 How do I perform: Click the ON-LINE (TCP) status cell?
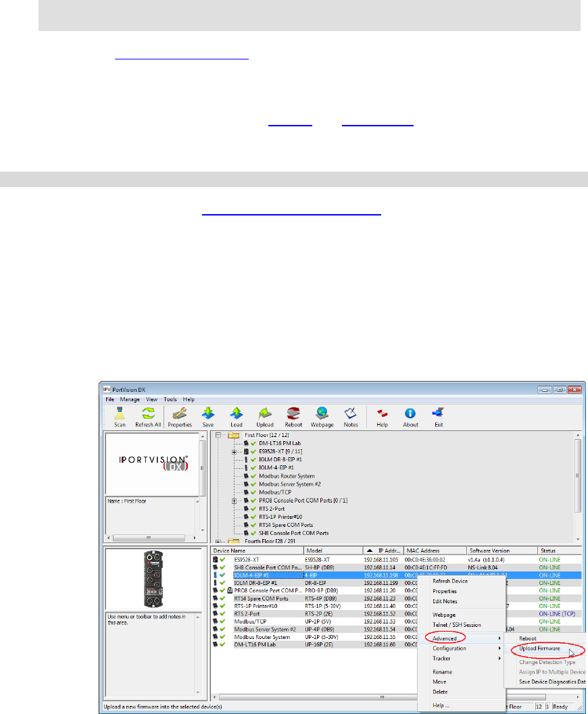pos(557,614)
